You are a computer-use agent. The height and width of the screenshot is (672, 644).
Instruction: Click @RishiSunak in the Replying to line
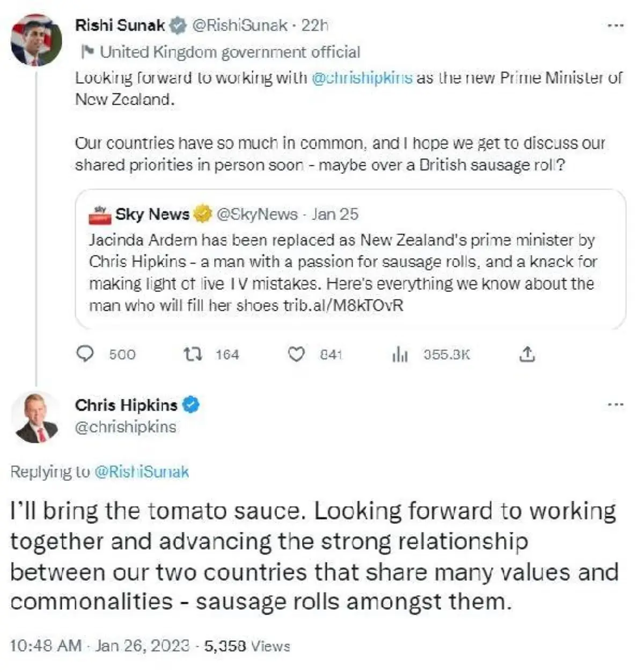point(142,472)
